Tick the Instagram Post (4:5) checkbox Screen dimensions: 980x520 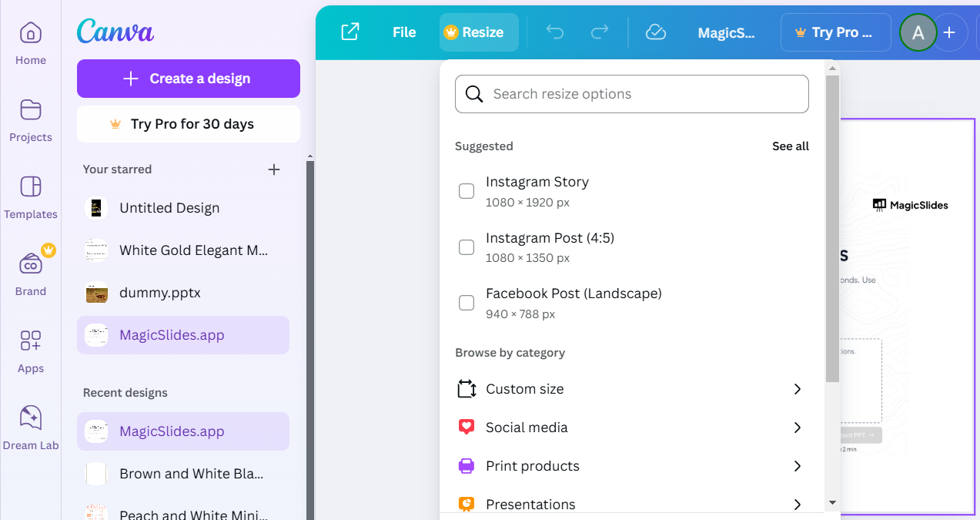[467, 247]
